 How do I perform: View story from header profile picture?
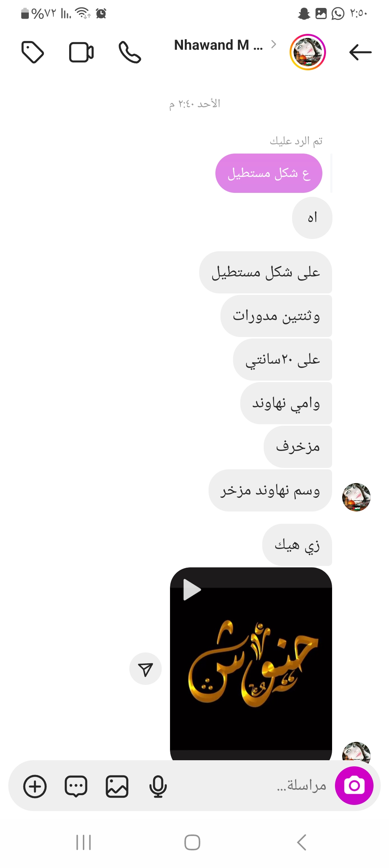tap(308, 52)
